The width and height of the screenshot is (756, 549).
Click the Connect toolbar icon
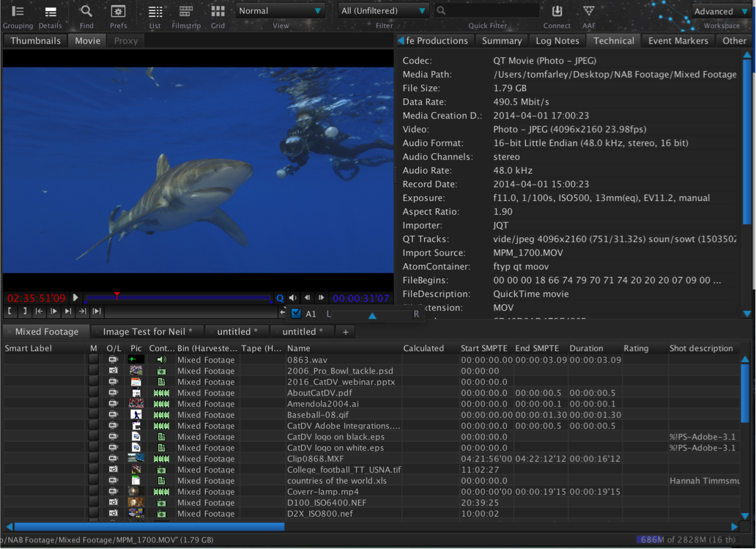pyautogui.click(x=557, y=12)
